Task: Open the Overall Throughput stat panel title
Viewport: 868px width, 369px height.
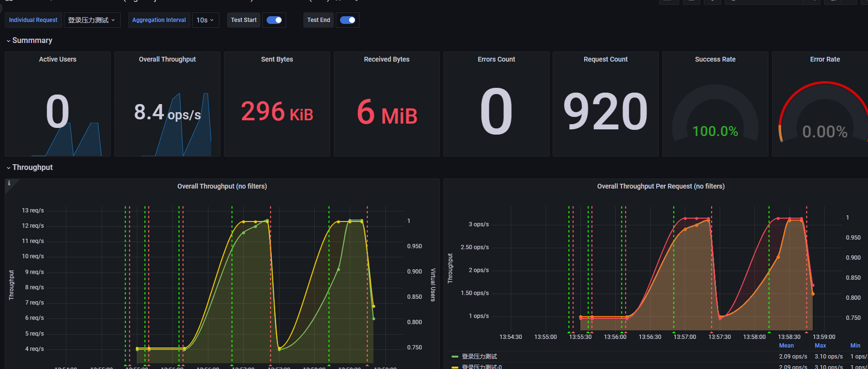Action: pos(167,59)
